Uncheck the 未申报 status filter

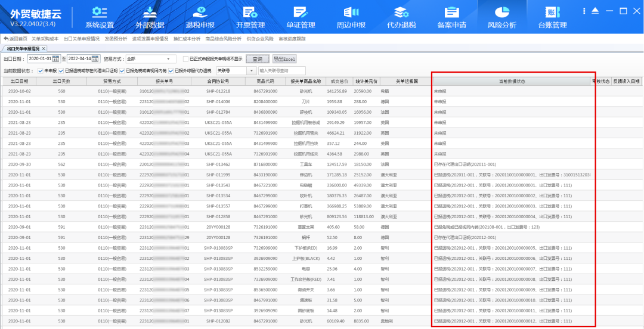point(41,71)
